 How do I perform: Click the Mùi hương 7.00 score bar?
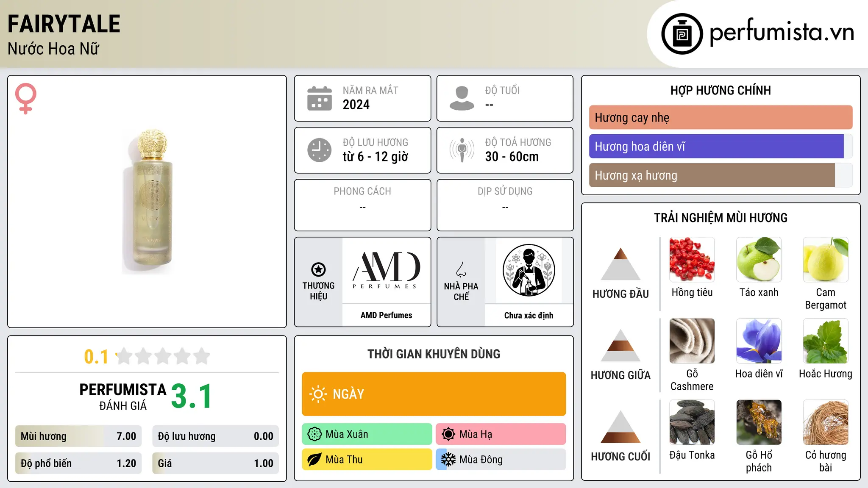tap(78, 436)
